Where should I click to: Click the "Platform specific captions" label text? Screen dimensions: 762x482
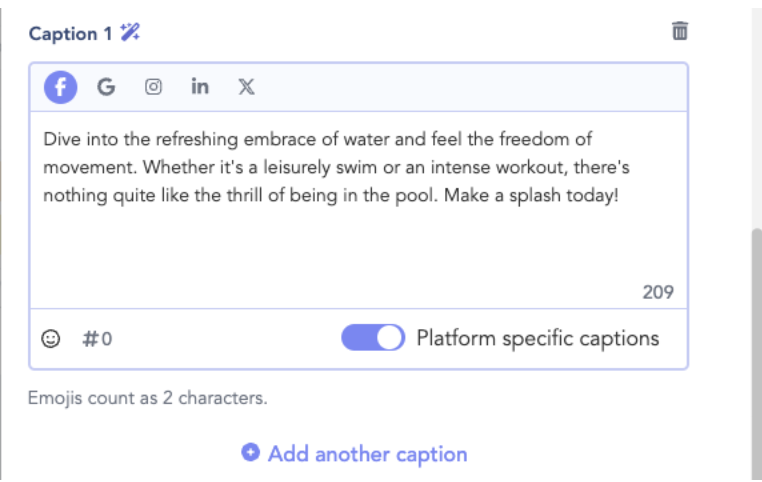[537, 338]
